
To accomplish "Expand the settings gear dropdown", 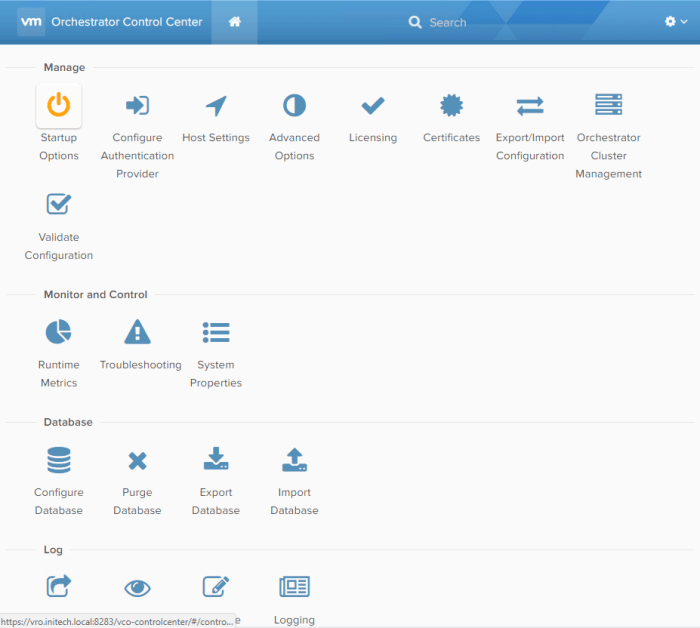I will pos(676,22).
